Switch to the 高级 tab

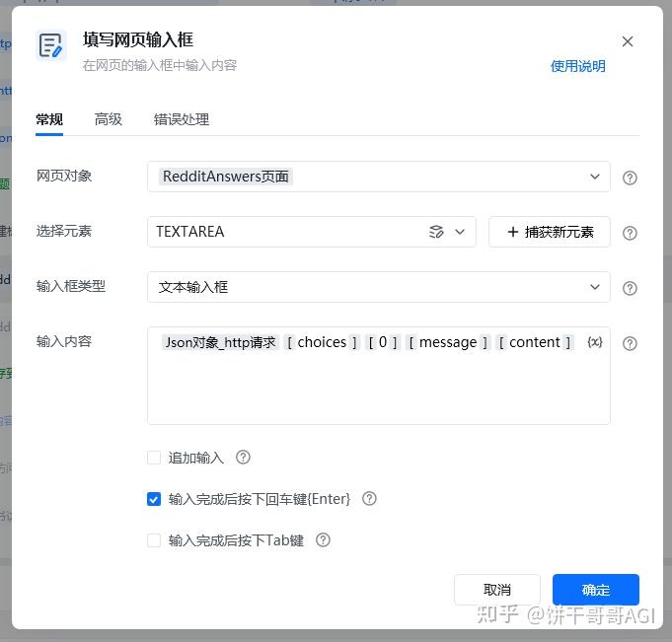108,119
